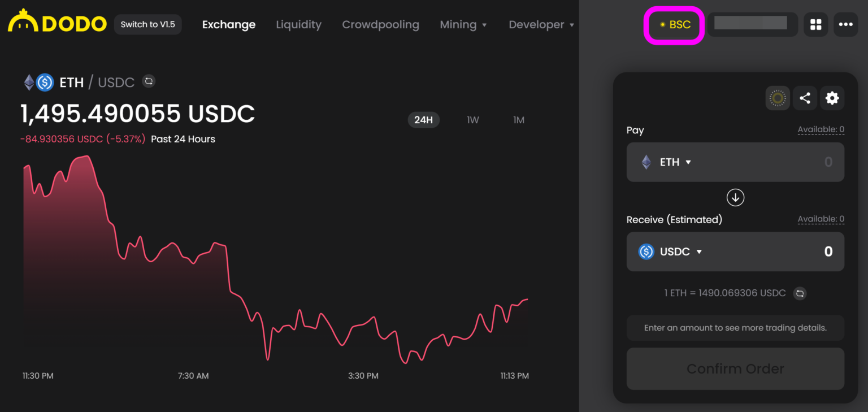
Task: Open the BSC network selector
Action: 674,24
